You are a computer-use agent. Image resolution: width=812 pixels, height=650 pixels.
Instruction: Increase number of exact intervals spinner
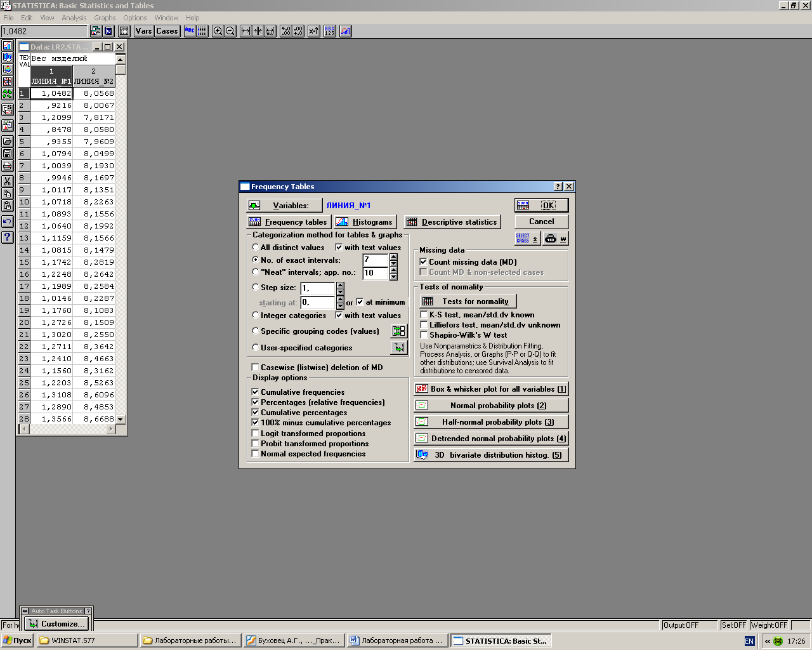pos(393,256)
